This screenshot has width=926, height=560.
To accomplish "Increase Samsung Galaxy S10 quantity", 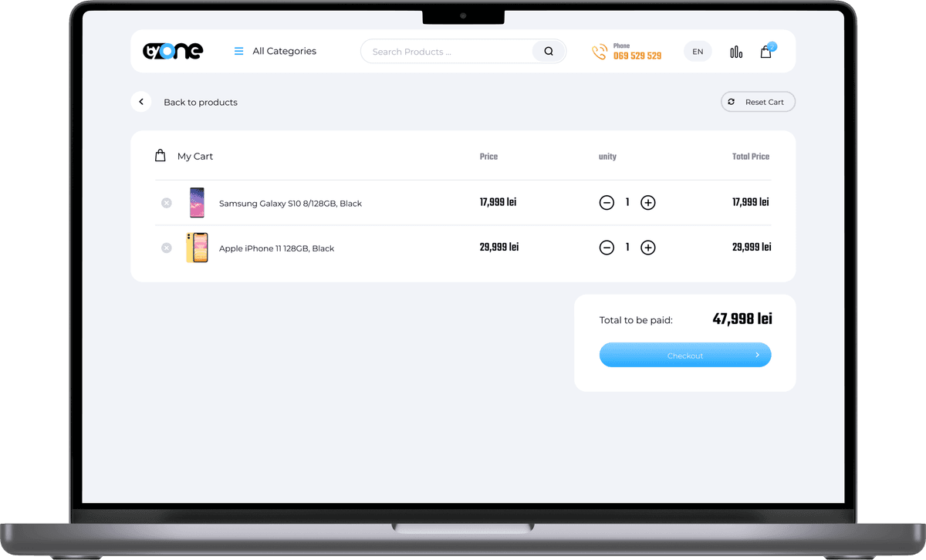I will 648,203.
